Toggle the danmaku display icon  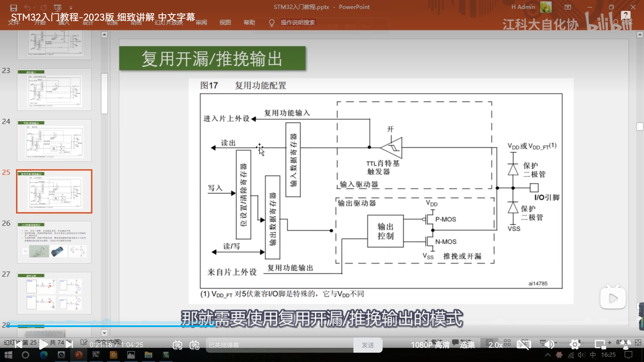click(177, 345)
